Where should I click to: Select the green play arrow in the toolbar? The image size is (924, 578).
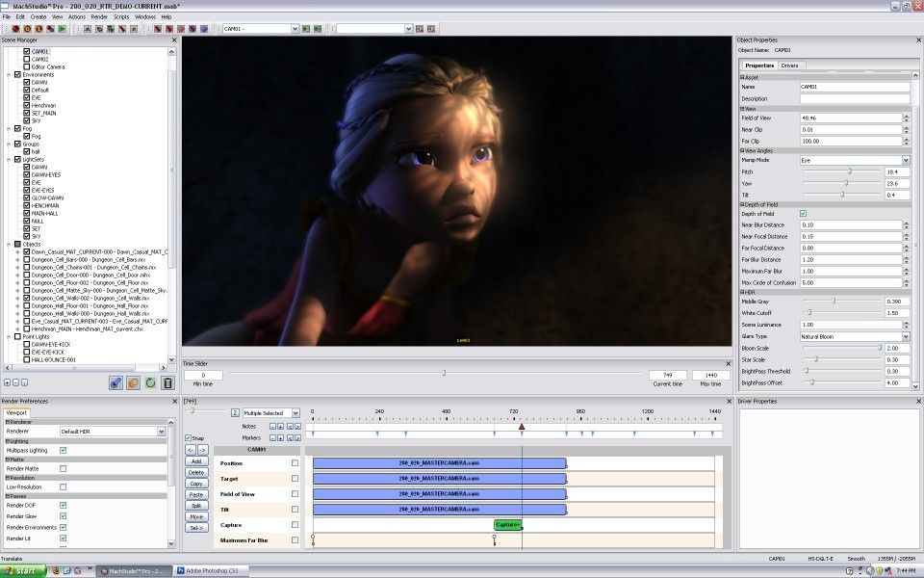pyautogui.click(x=62, y=31)
